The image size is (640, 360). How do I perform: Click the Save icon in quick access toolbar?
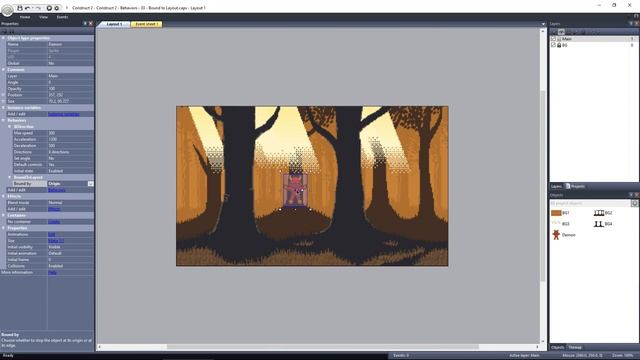(x=20, y=8)
